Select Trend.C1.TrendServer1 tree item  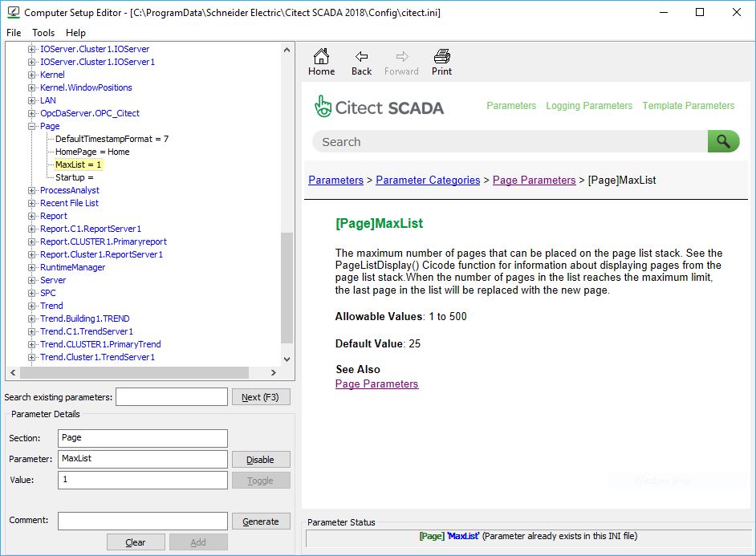[87, 331]
